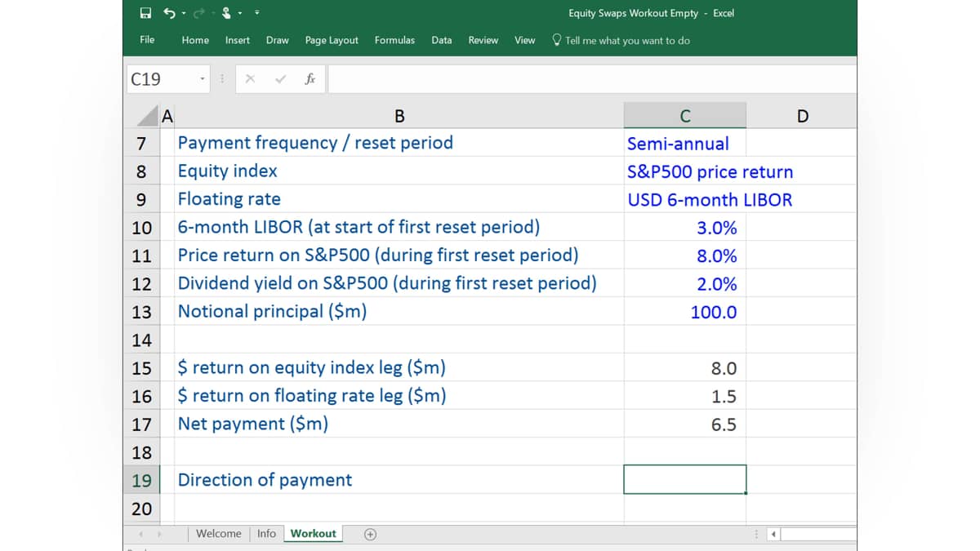The height and width of the screenshot is (551, 980).
Task: Click horizontal scrollbar left arrow
Action: tap(773, 535)
